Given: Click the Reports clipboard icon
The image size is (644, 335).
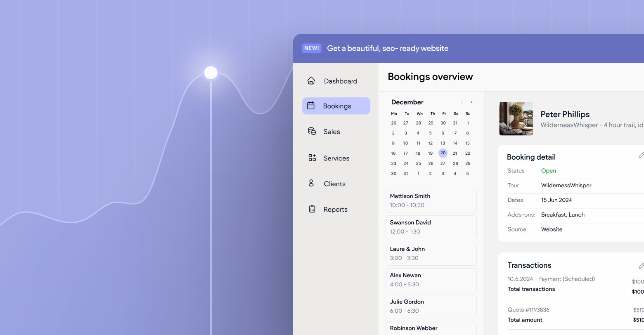Looking at the screenshot, I should pos(312,209).
